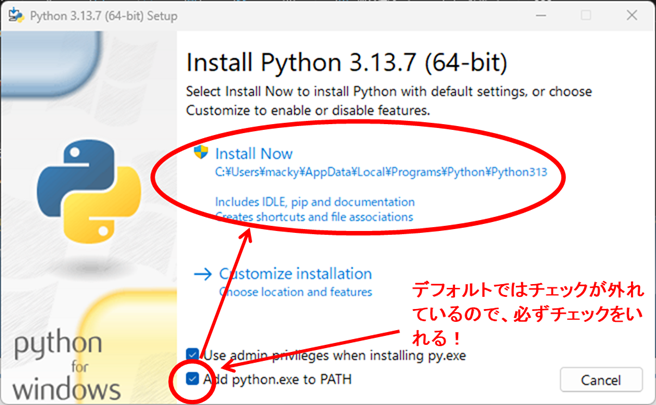This screenshot has height=405, width=656.
Task: Cancel the Python setup
Action: pyautogui.click(x=601, y=380)
